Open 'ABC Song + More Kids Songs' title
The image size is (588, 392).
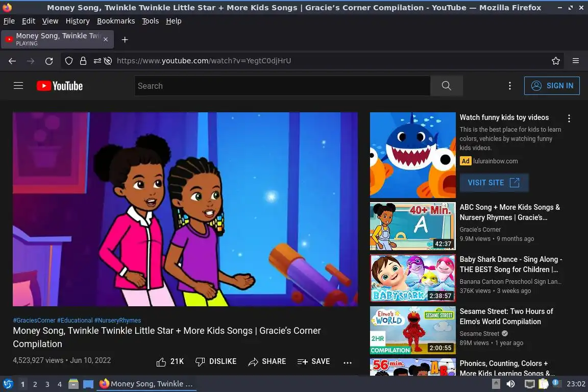click(509, 212)
